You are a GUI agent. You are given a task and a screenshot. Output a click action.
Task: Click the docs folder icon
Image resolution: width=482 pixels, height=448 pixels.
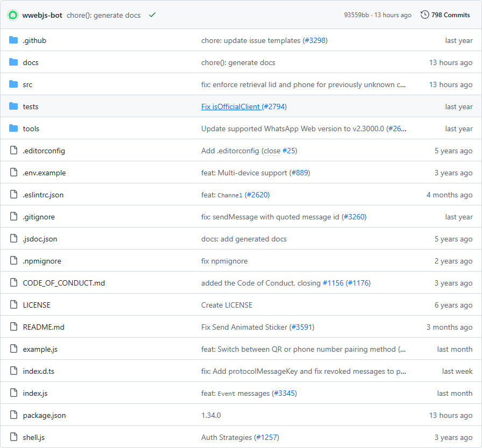coord(13,62)
